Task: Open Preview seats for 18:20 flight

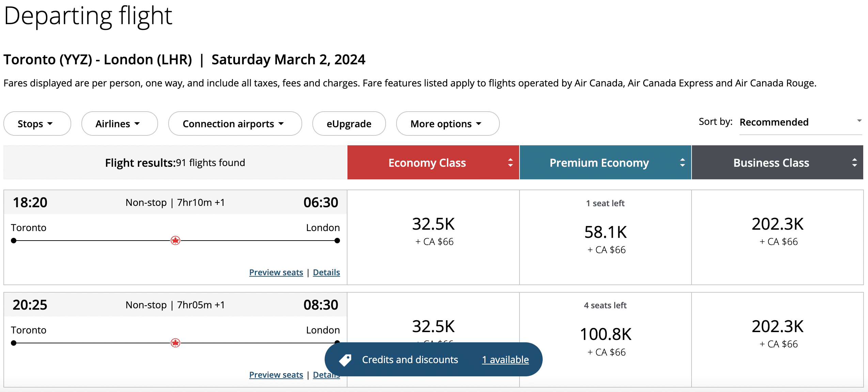Action: pyautogui.click(x=276, y=273)
